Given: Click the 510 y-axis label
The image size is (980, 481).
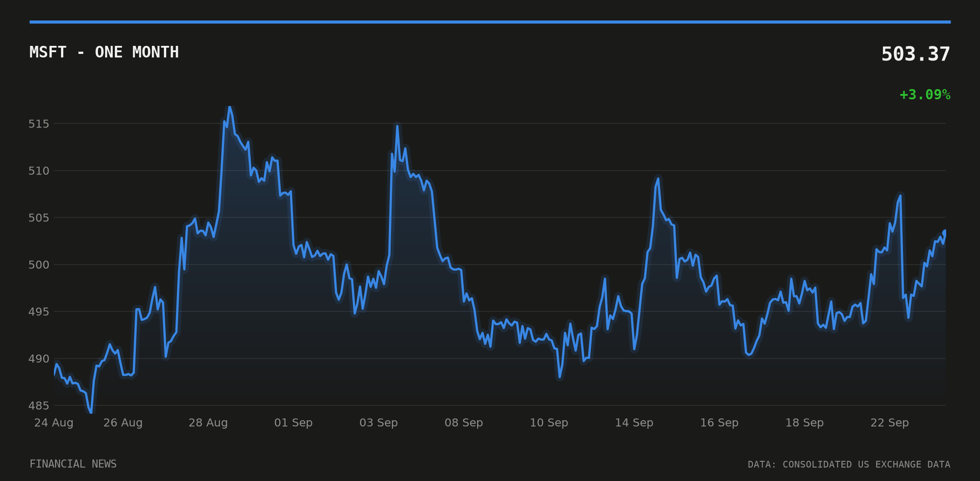Looking at the screenshot, I should (39, 171).
